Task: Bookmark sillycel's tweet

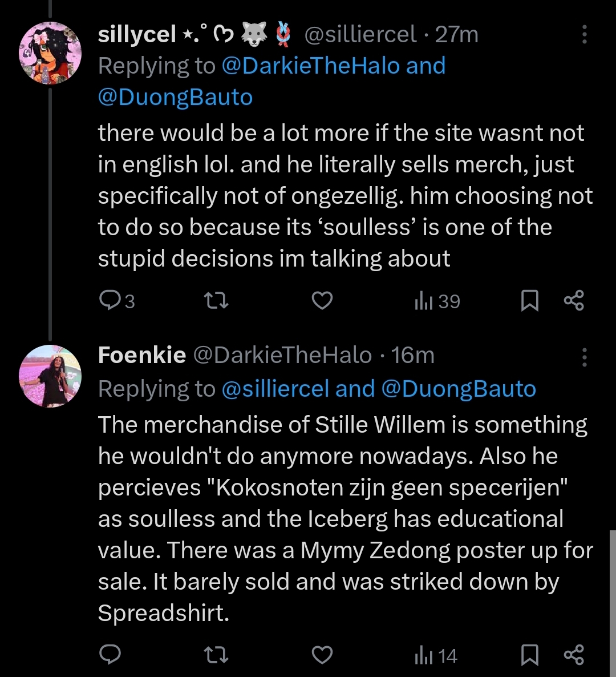Action: pyautogui.click(x=530, y=300)
